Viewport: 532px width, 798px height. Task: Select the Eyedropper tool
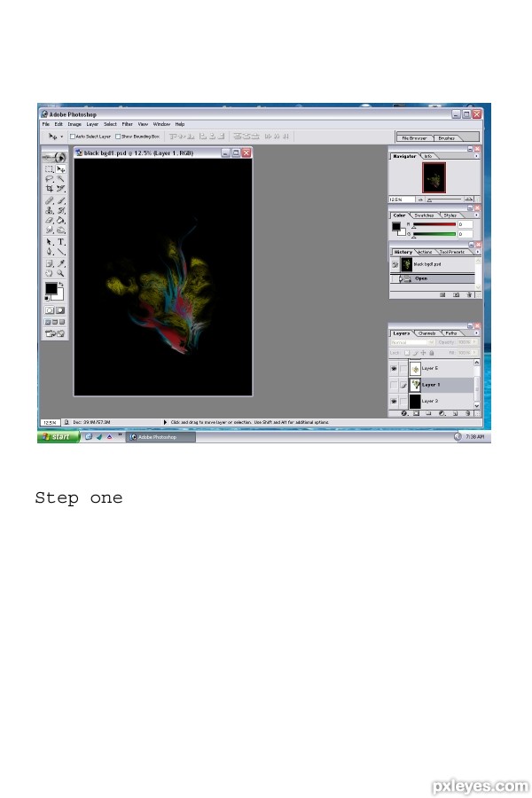coord(60,263)
